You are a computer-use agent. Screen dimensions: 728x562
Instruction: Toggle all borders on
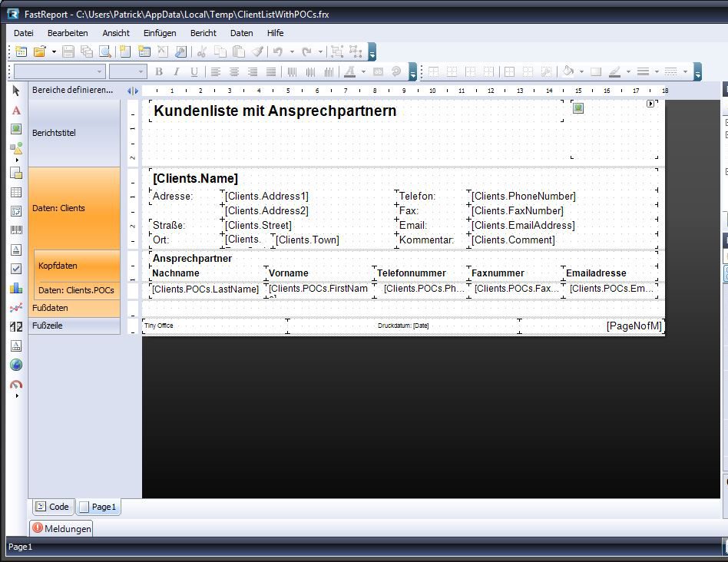click(509, 71)
